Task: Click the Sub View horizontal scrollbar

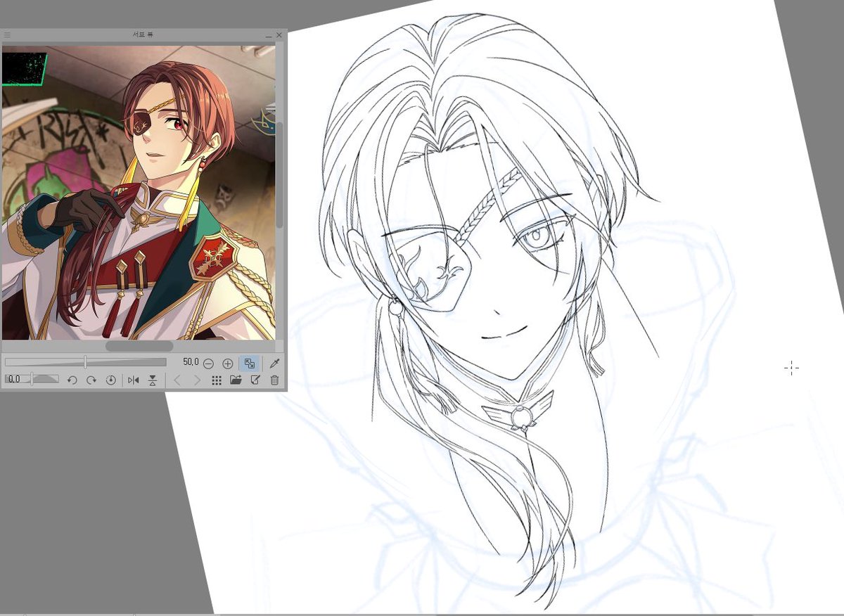Action: (139, 347)
